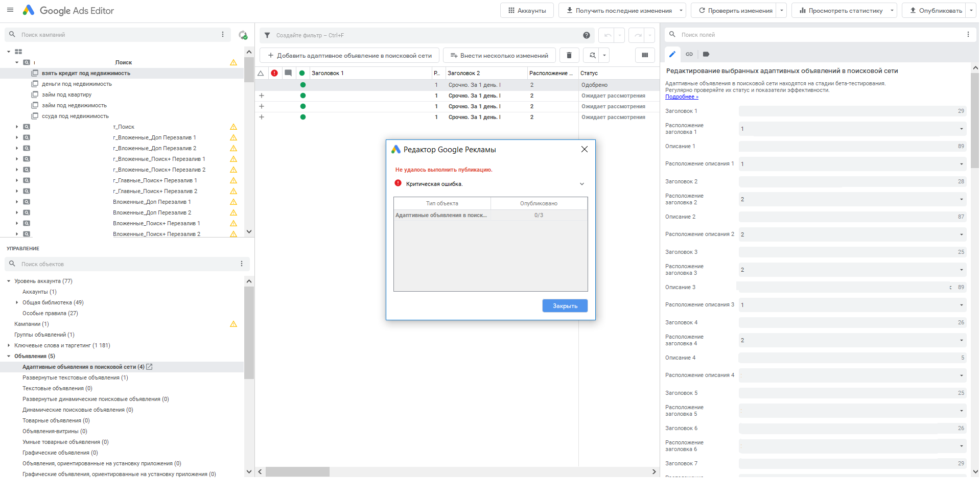The image size is (980, 497).
Task: Click the filter help question mark icon
Action: (587, 35)
